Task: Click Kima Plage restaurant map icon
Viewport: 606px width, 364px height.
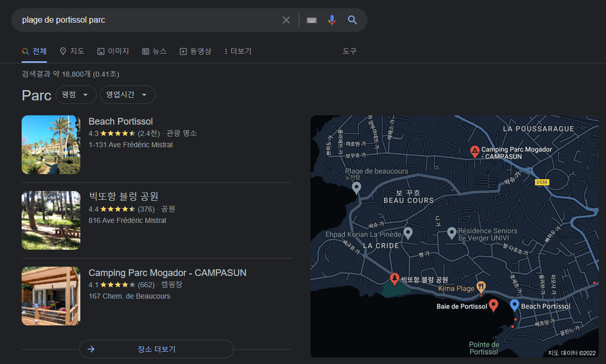Action: (481, 287)
